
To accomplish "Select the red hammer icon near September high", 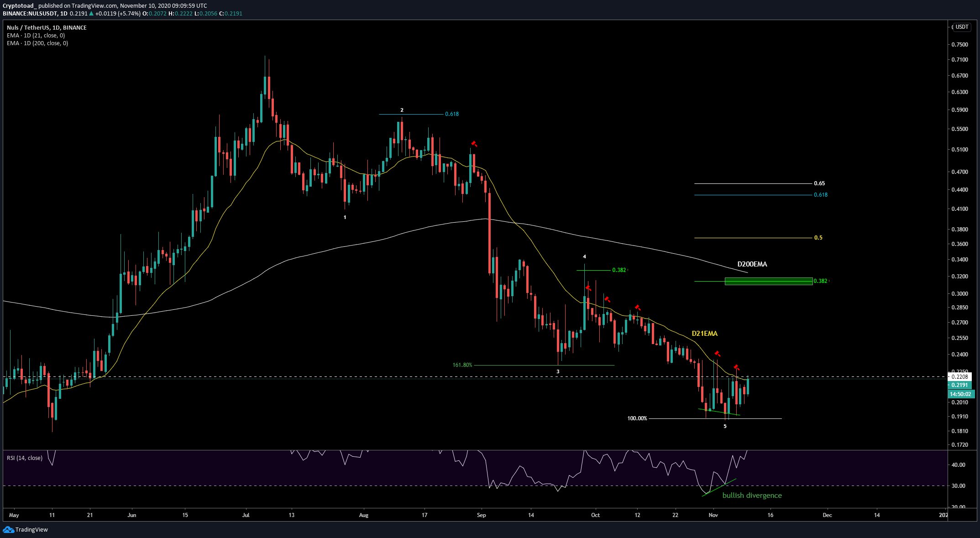I will 474,144.
